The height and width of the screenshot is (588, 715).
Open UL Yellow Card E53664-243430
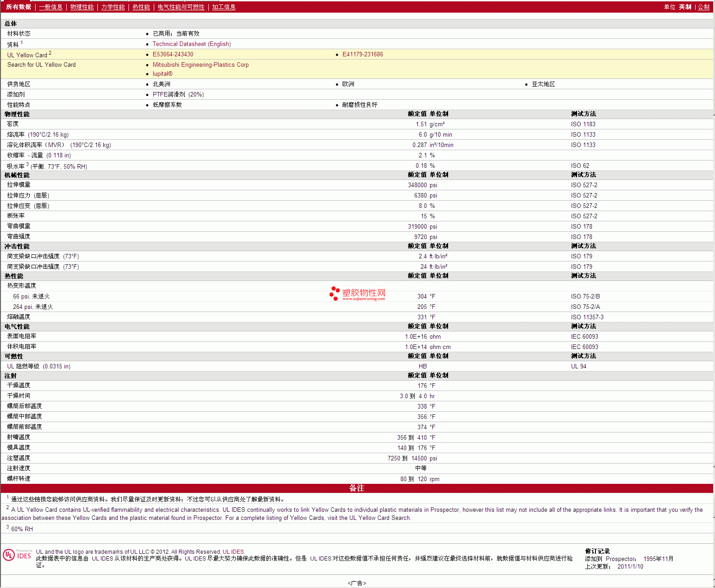coord(173,55)
